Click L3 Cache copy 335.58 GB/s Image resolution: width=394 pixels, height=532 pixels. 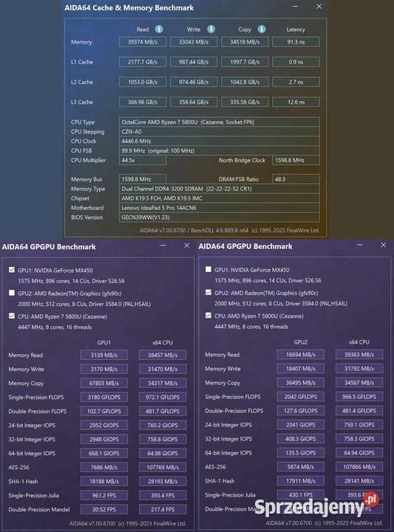[245, 102]
